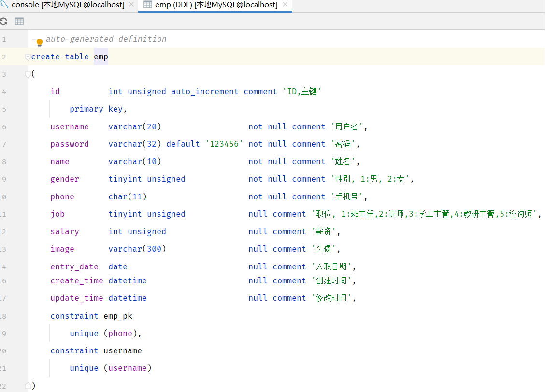Collapse the fold at create table line
This screenshot has width=545, height=392.
(28, 57)
